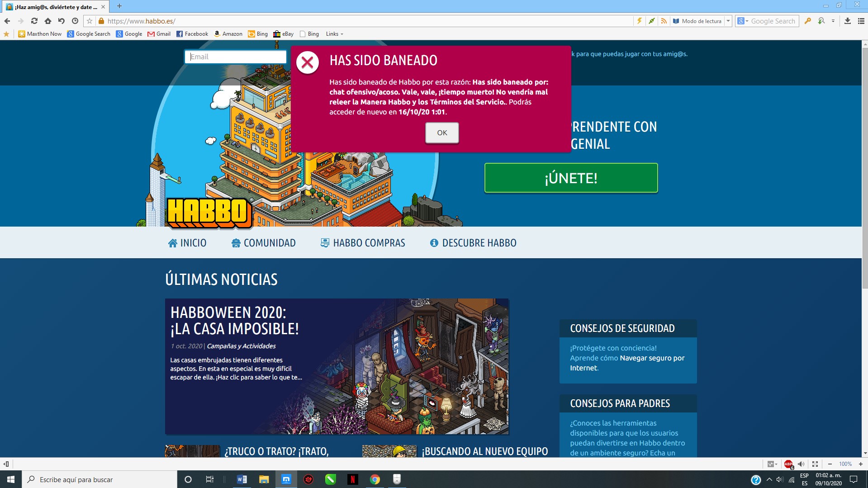Open the COMUNIDAD navigation tab
This screenshot has height=488, width=868.
[x=264, y=243]
